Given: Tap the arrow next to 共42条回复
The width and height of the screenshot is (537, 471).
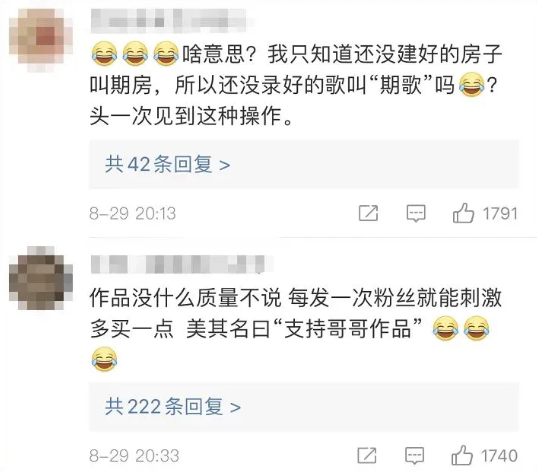Looking at the screenshot, I should 224,165.
